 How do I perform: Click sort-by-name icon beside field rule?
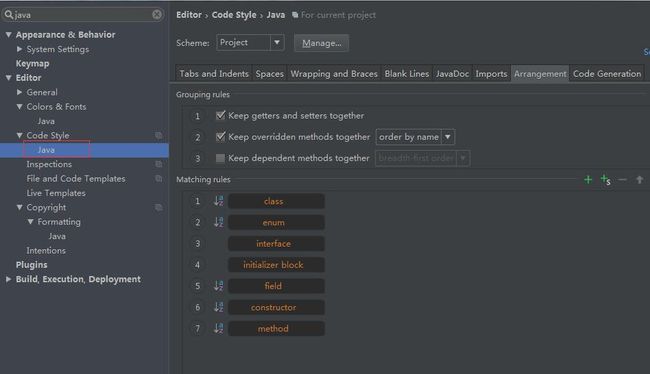coord(218,286)
